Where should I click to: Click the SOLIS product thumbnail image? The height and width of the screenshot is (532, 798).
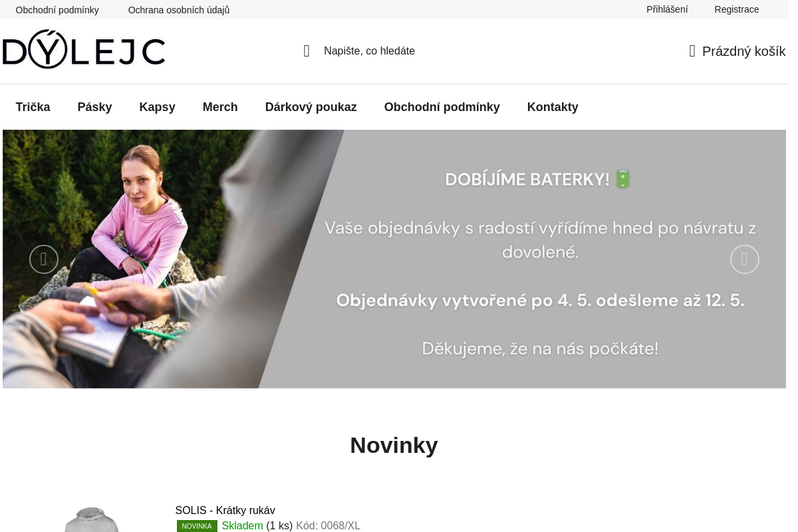point(92,519)
